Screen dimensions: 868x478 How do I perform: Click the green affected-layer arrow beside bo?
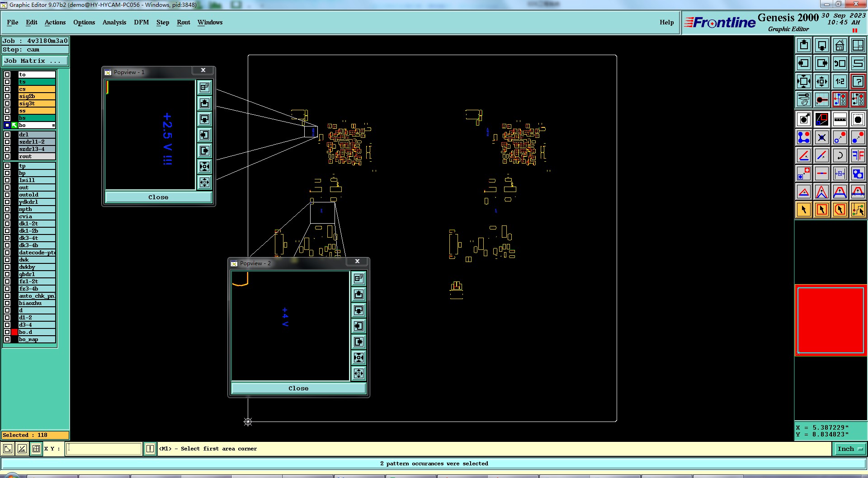click(x=14, y=125)
